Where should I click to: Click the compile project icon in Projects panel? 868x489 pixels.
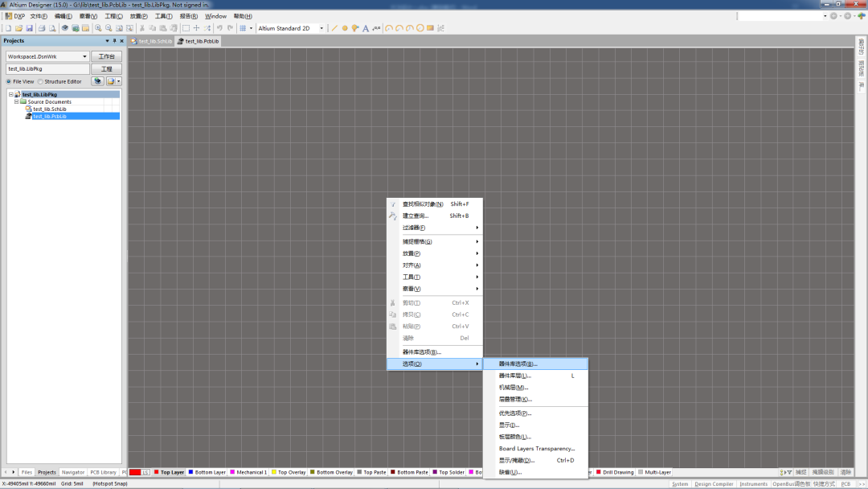(97, 81)
